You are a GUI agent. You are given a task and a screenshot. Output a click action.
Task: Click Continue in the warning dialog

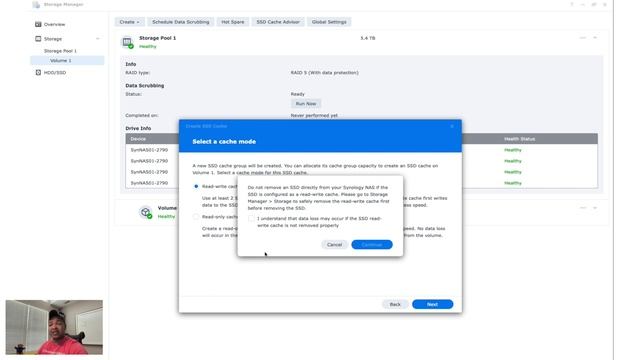[x=372, y=244]
